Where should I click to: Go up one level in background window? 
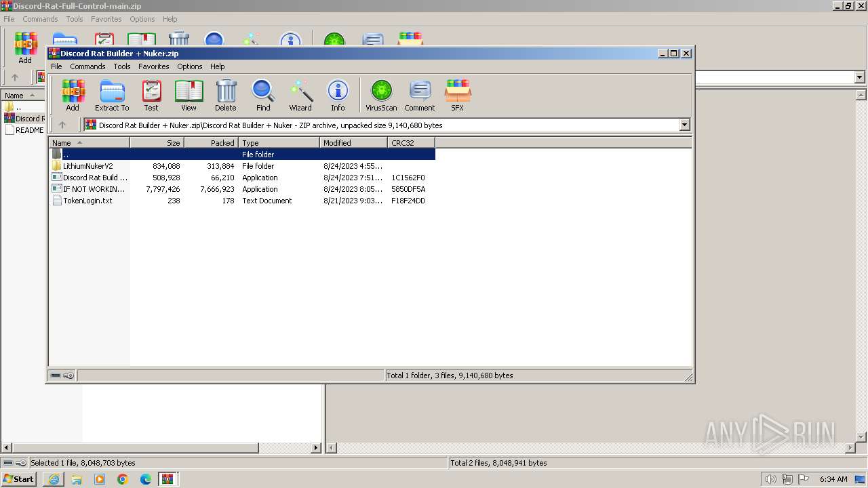click(x=15, y=77)
